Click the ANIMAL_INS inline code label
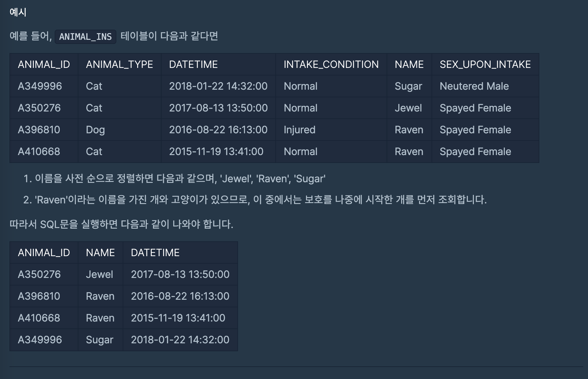 (x=85, y=37)
